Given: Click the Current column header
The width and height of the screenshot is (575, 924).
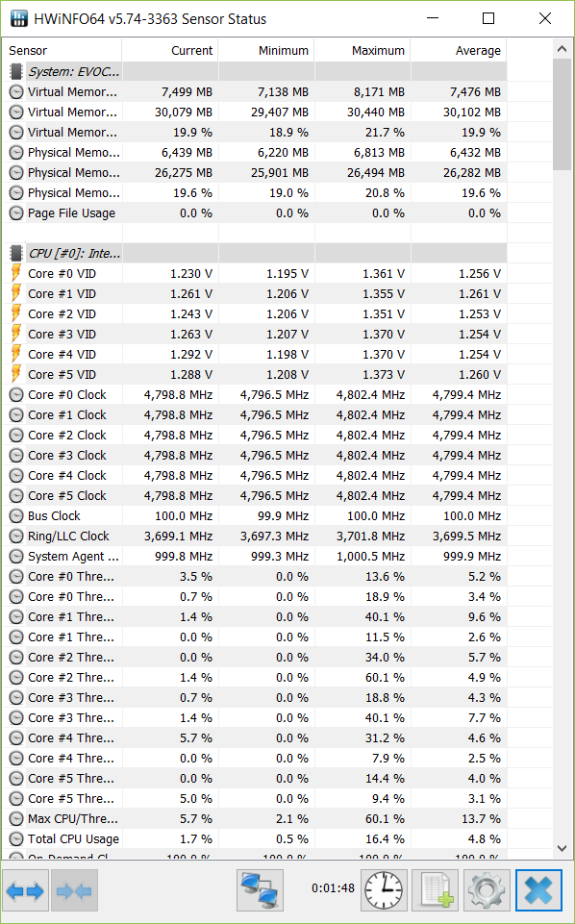Looking at the screenshot, I should click(170, 51).
